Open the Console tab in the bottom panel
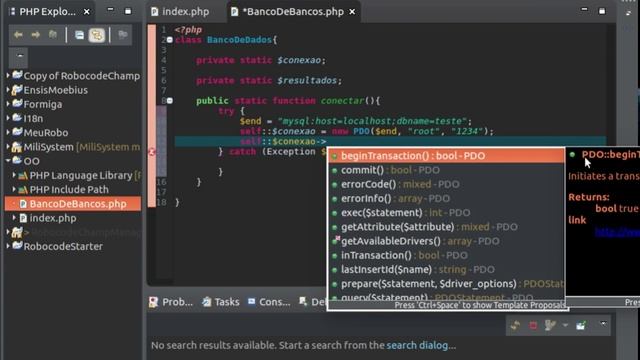 coord(269,302)
